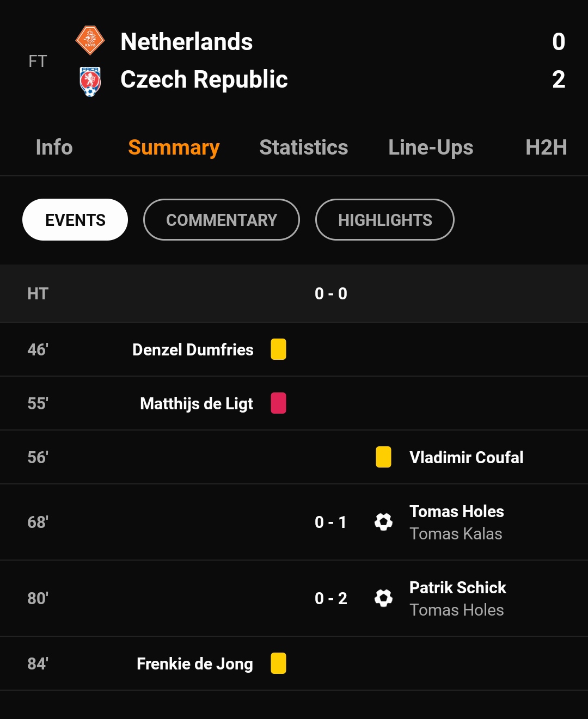This screenshot has height=719, width=588.
Task: Switch to the Info tab
Action: pyautogui.click(x=54, y=148)
